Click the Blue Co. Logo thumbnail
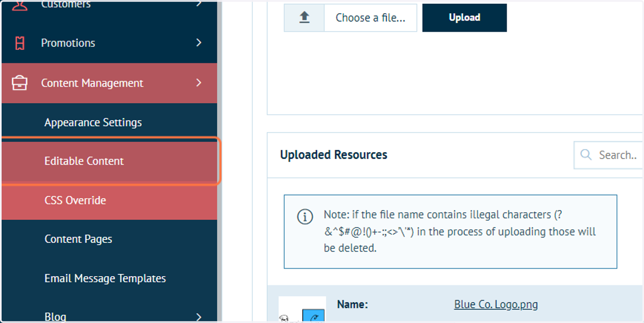The image size is (644, 323). tap(302, 310)
